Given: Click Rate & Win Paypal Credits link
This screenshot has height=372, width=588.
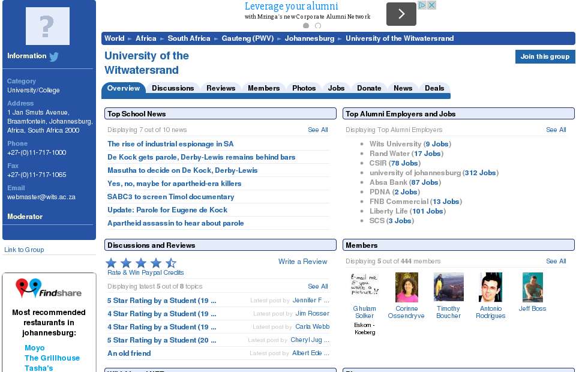Looking at the screenshot, I should [x=145, y=272].
